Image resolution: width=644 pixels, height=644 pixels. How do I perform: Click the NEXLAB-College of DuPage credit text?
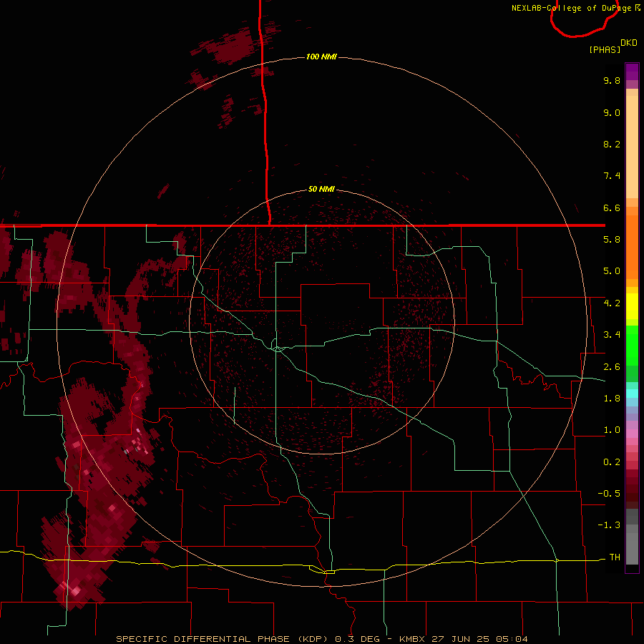coord(572,8)
